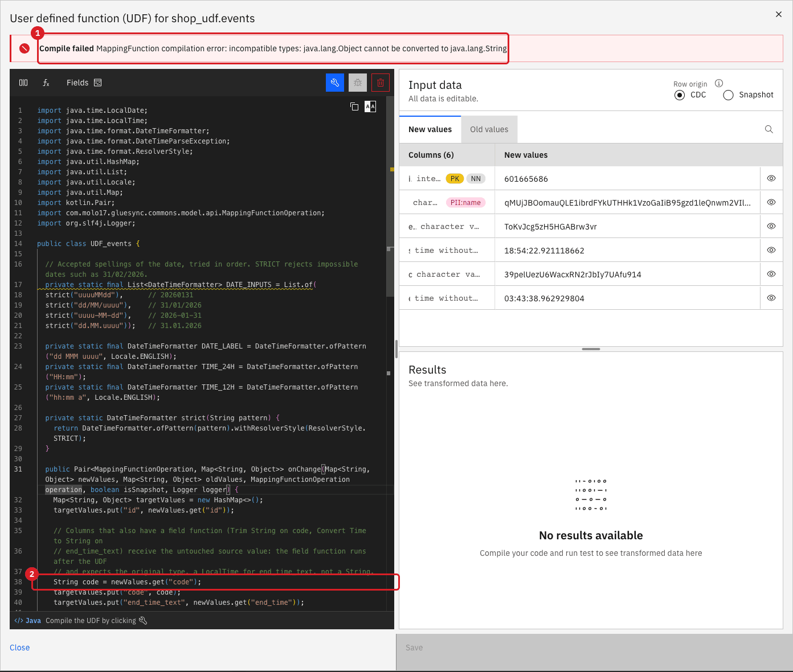The image size is (793, 672).
Task: Open the Fields panel button
Action: [84, 83]
